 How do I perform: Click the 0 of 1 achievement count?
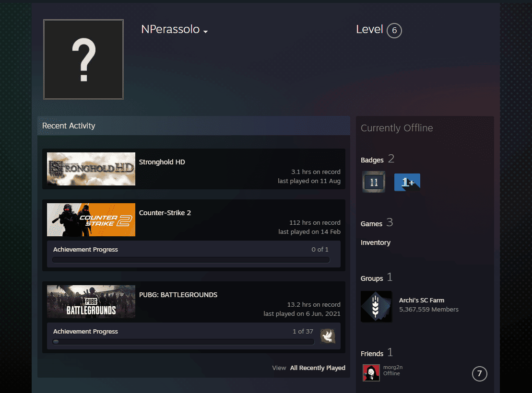click(320, 250)
